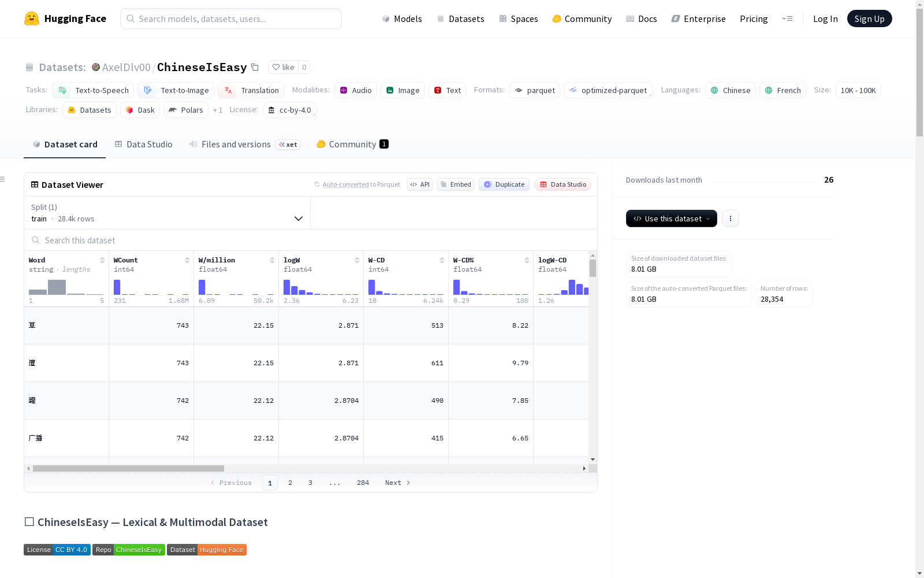Viewport: 924px width, 578px height.
Task: Open Enterprise in the top navigation
Action: click(x=699, y=18)
